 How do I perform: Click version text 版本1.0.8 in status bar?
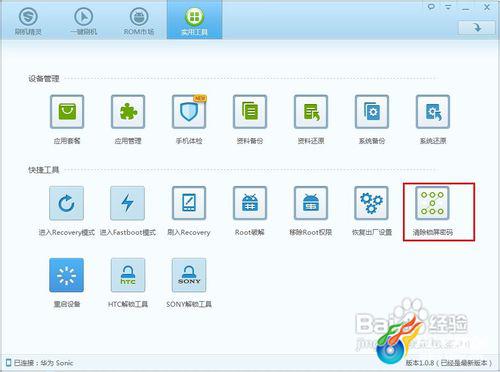coord(420,363)
